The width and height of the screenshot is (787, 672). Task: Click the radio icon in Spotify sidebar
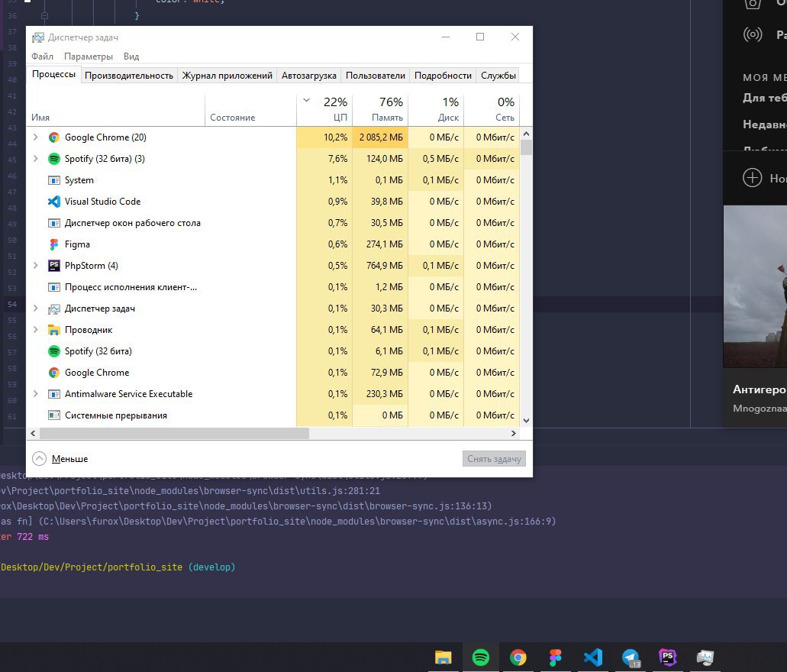point(753,34)
